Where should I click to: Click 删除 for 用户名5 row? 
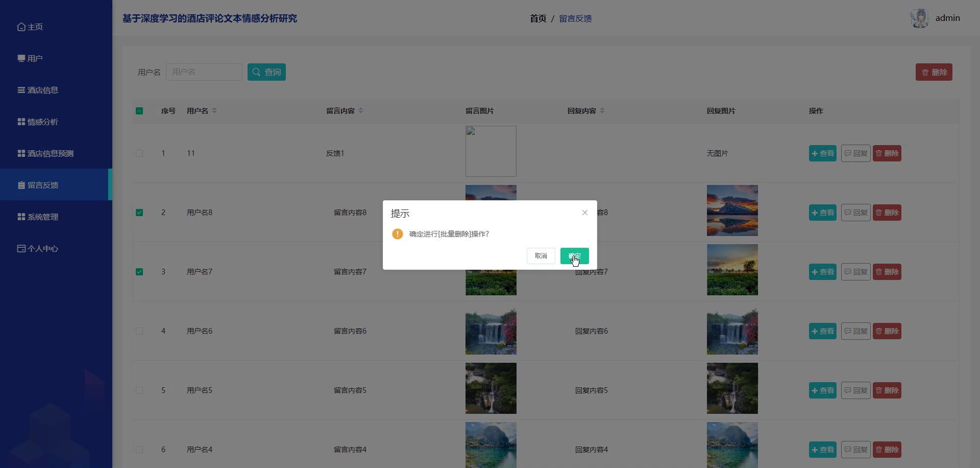click(887, 390)
